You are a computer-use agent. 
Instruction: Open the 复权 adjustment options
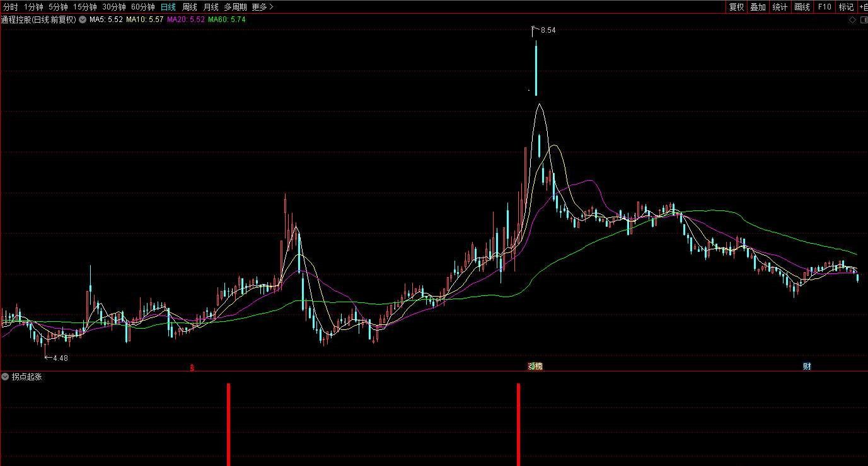coord(736,7)
